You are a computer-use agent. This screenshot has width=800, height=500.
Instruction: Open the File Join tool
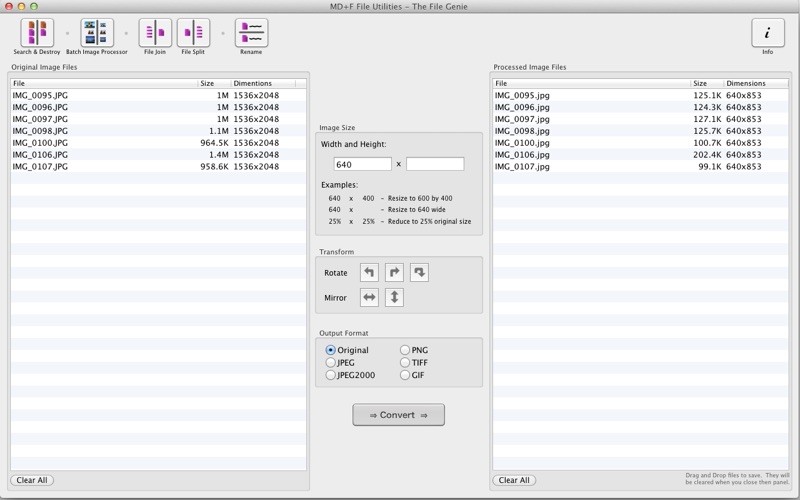(155, 33)
